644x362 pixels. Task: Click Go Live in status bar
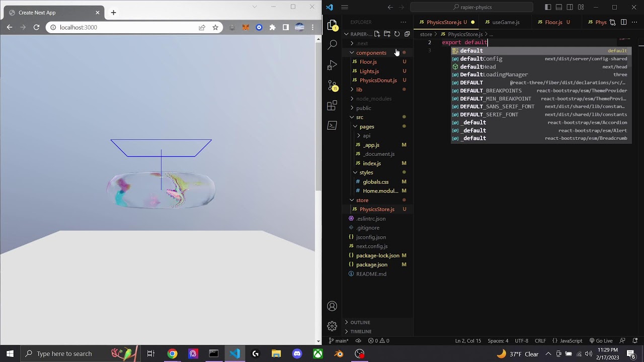coord(600,340)
